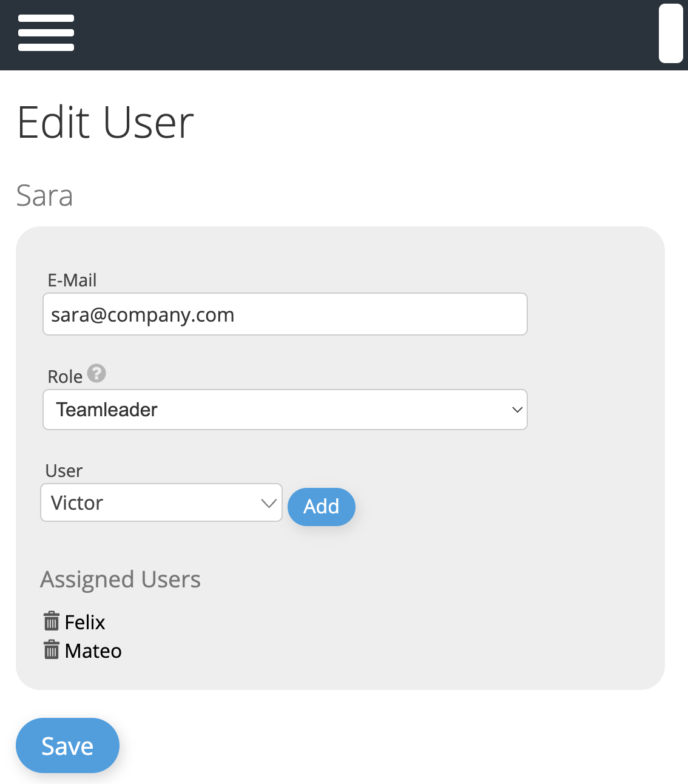Remove Felix using the trash icon

(52, 621)
